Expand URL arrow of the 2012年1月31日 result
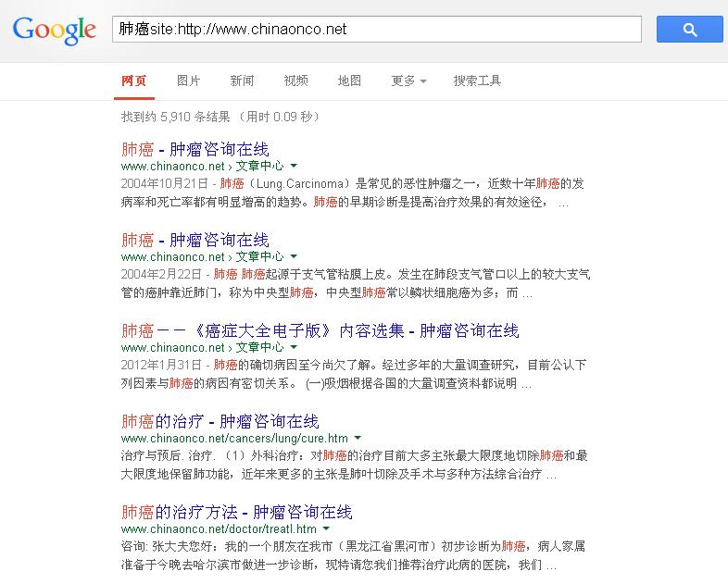Image resolution: width=728 pixels, height=584 pixels. click(x=294, y=347)
